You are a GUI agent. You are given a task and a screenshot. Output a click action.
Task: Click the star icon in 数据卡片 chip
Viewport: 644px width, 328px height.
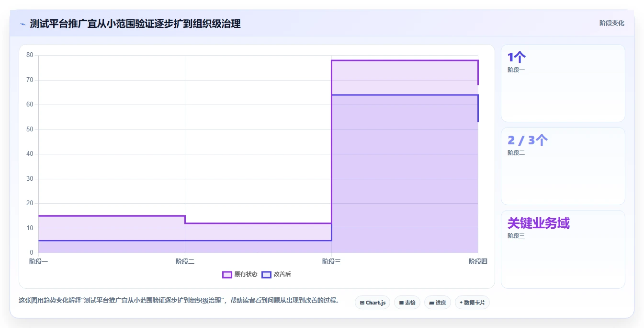tap(461, 303)
